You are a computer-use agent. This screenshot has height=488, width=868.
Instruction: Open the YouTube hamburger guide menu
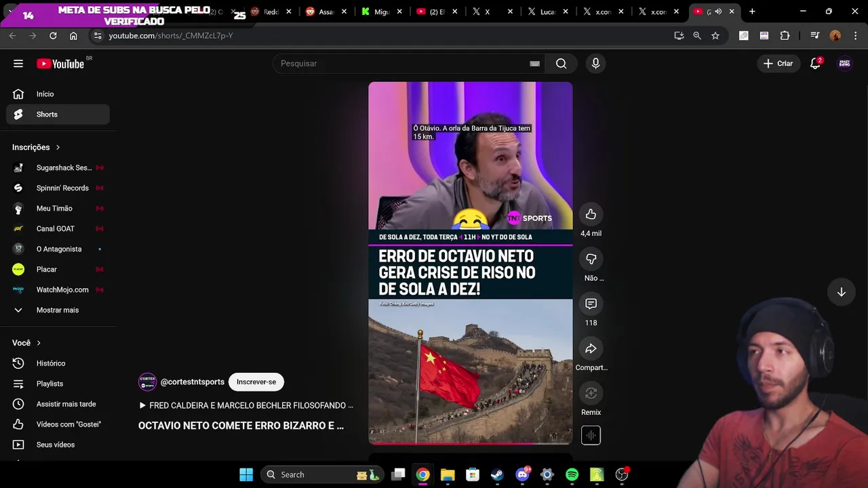point(18,64)
